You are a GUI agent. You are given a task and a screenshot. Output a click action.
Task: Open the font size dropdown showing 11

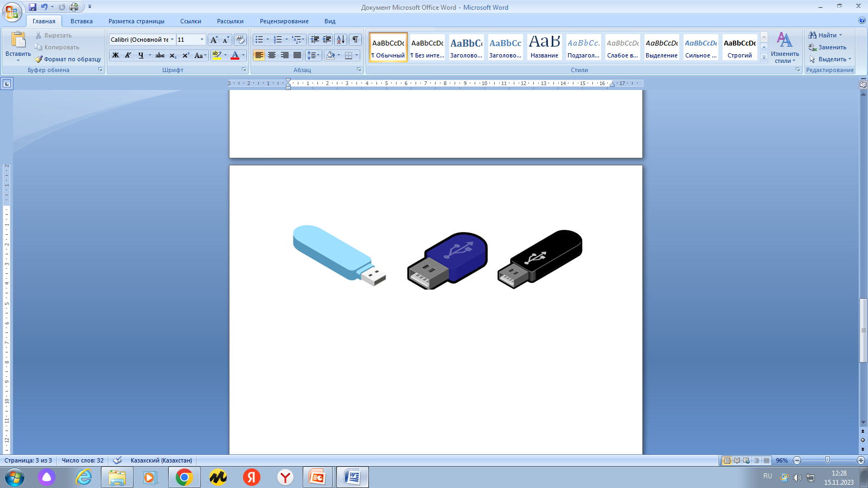click(x=202, y=40)
